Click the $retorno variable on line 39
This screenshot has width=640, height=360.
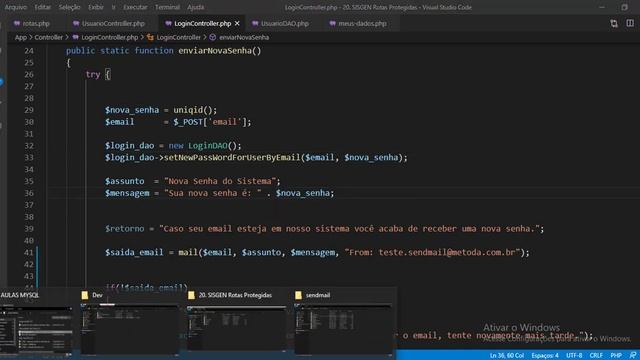(x=124, y=229)
